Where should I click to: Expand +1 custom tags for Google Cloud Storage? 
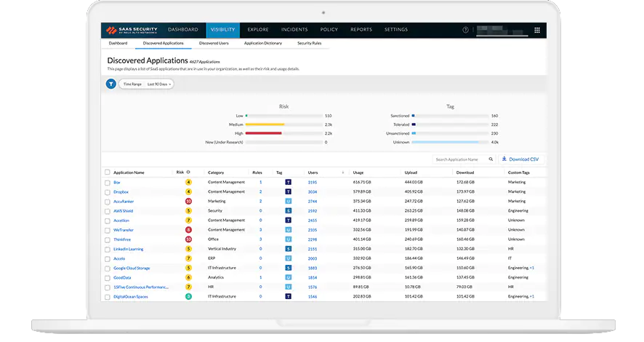pos(532,268)
